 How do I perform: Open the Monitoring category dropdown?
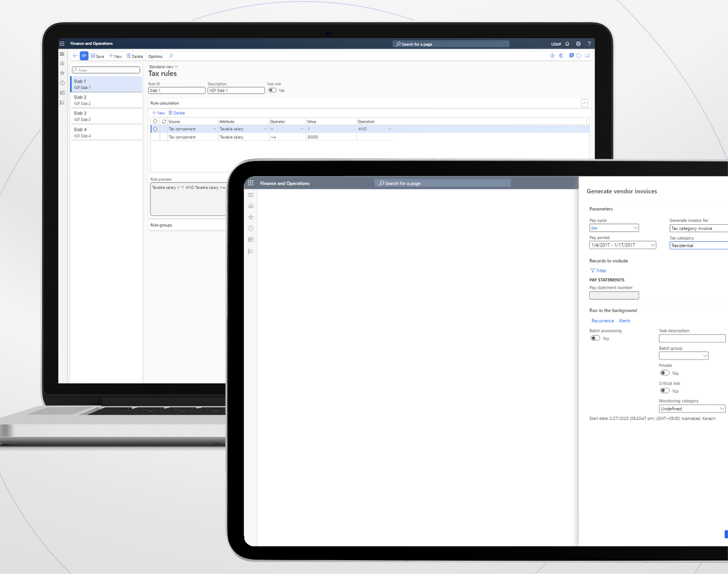tap(692, 409)
